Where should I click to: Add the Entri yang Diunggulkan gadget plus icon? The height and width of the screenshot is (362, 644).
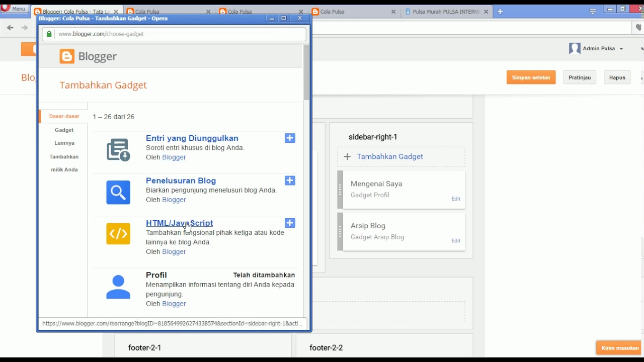point(290,138)
